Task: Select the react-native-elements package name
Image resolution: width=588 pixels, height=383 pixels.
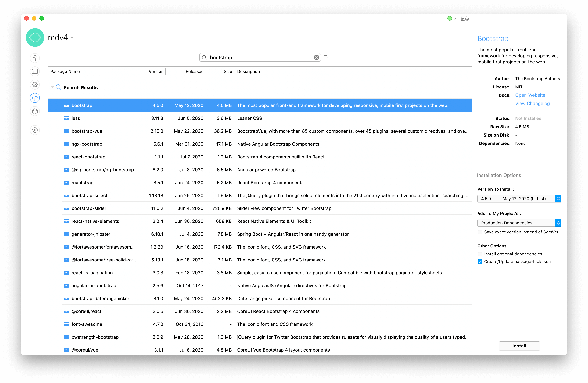Action: coord(95,221)
